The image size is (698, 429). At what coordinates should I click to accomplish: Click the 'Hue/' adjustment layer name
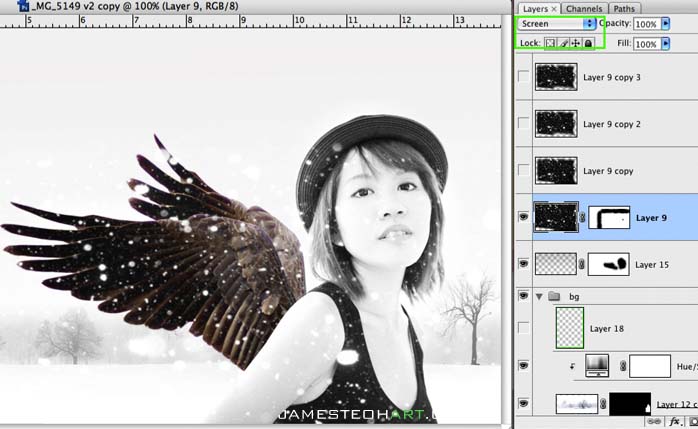coord(687,367)
